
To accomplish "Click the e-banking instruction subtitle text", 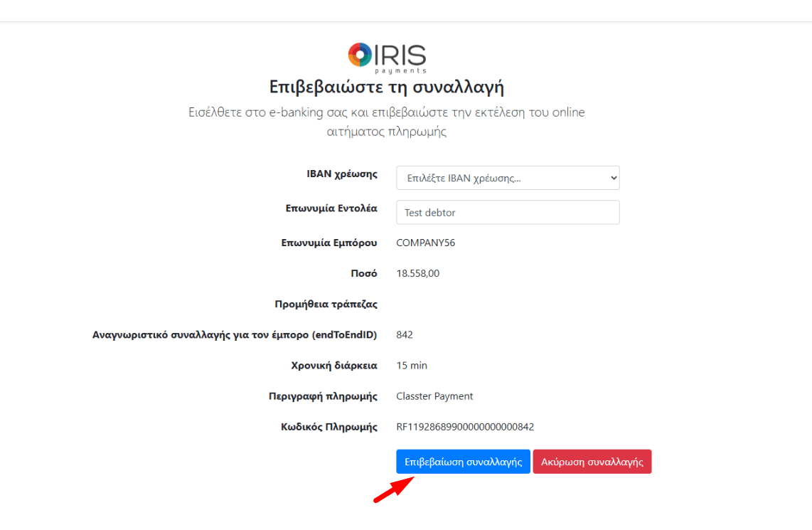I will (387, 122).
